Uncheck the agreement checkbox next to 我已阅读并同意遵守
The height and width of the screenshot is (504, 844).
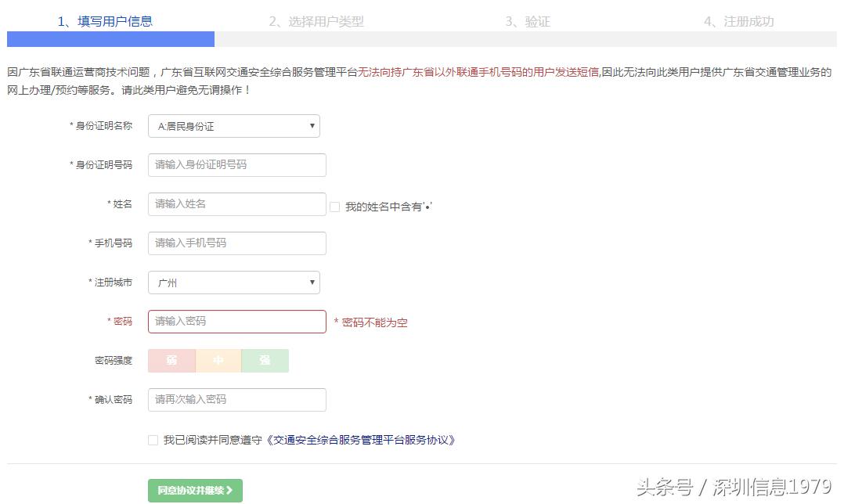153,440
